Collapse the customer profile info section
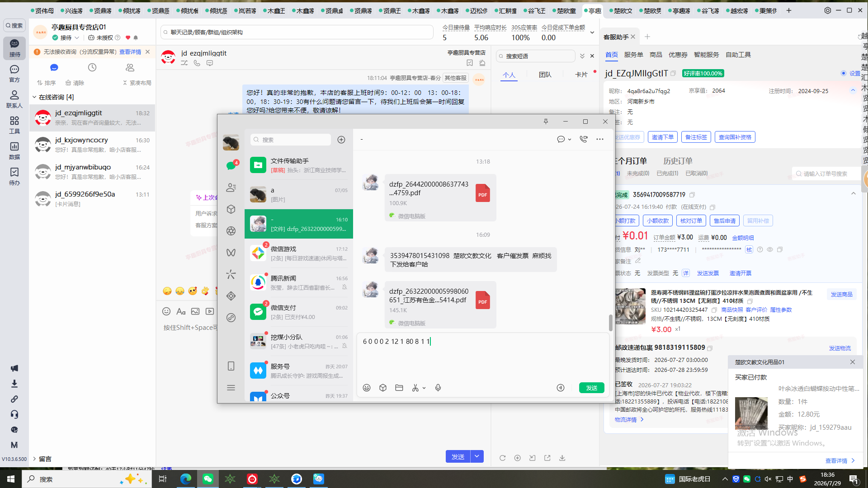Screen dimensions: 868x488 click(853, 90)
